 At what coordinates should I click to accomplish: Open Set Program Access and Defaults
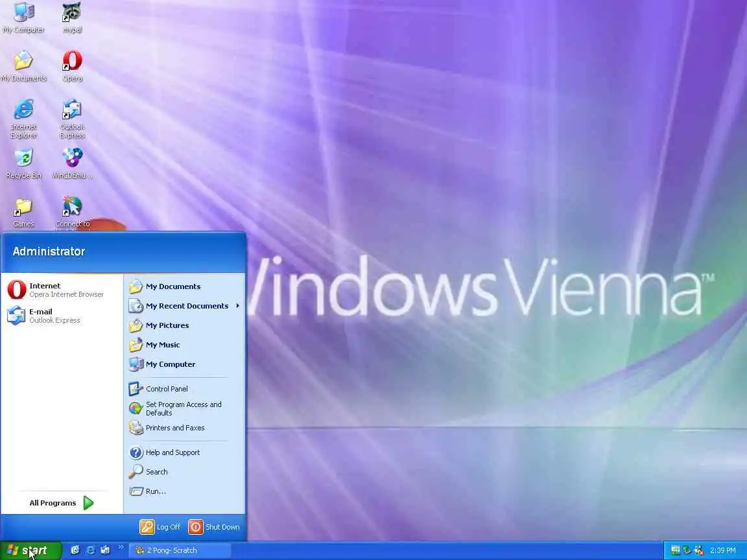pos(185,408)
